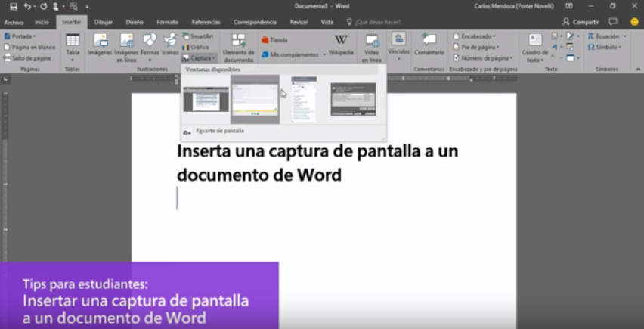Insert a Comentario from the ribbon
This screenshot has width=644, height=329.
pos(429,45)
